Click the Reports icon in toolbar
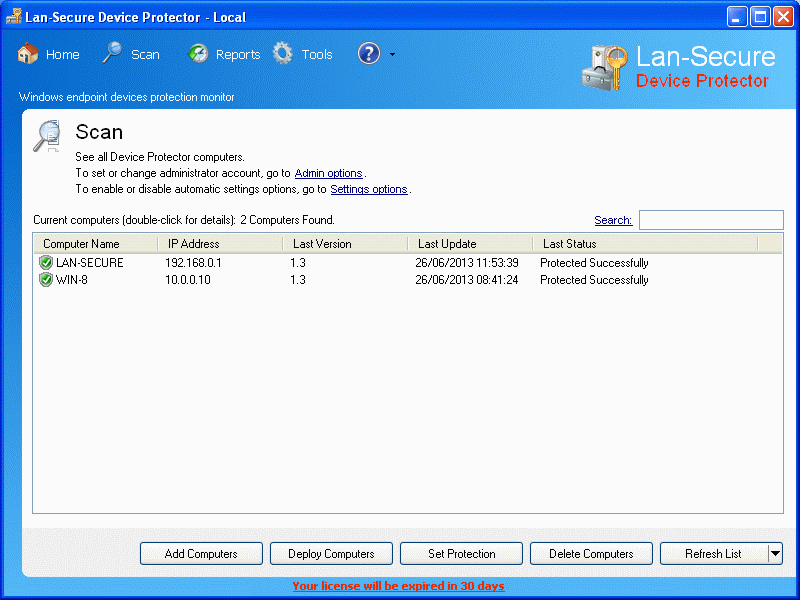Viewport: 800px width, 600px height. point(198,54)
